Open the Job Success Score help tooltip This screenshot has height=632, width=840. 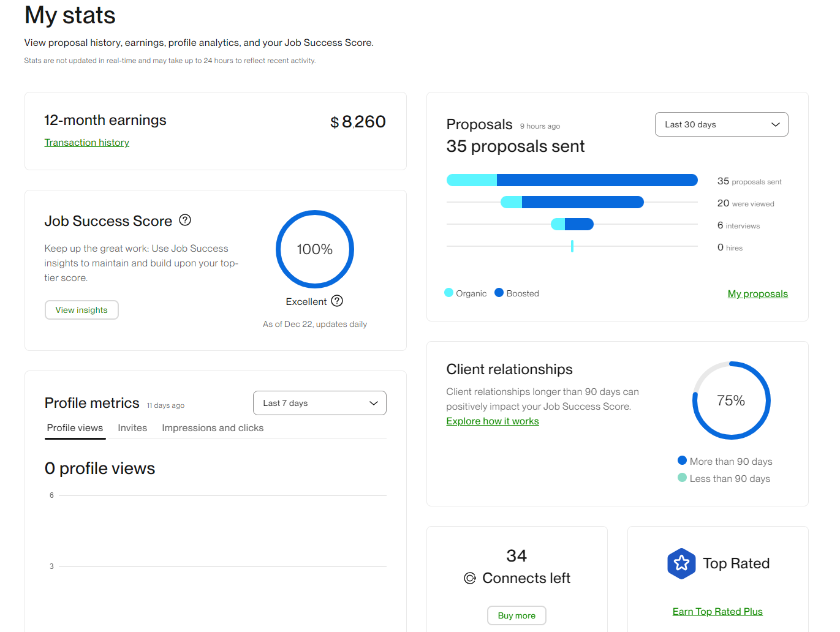click(x=185, y=220)
